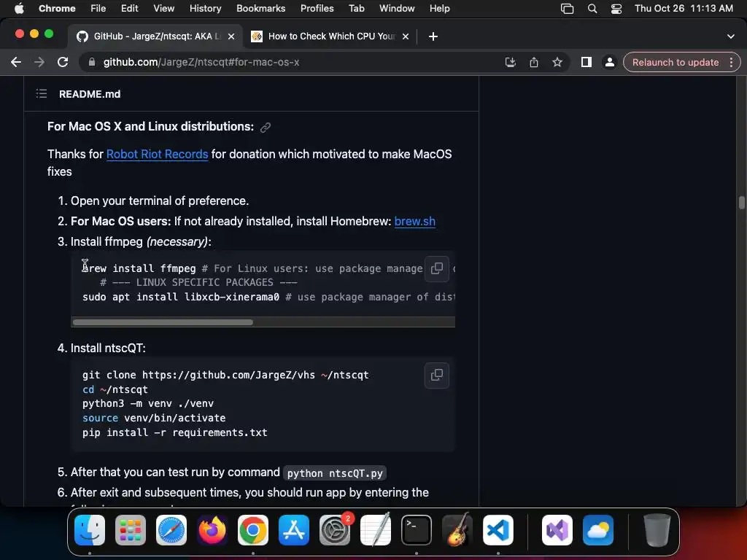Image resolution: width=747 pixels, height=560 pixels.
Task: Go forward to next page
Action: click(39, 63)
